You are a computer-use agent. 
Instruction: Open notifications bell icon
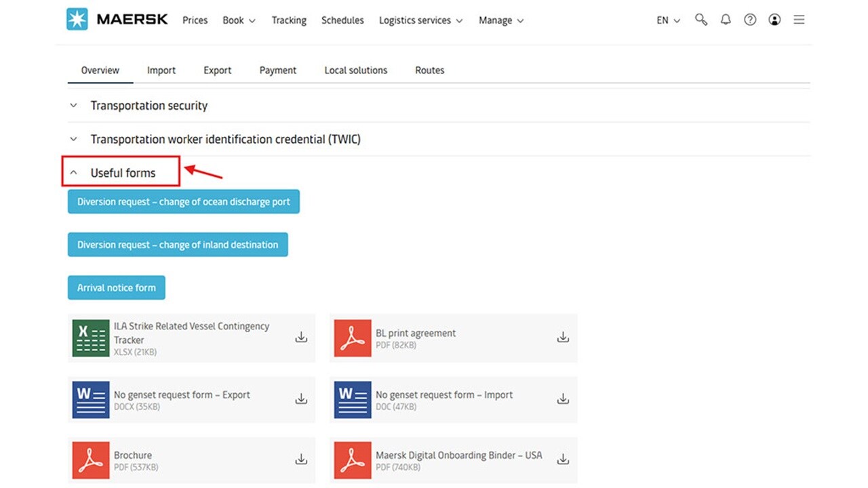pos(726,20)
